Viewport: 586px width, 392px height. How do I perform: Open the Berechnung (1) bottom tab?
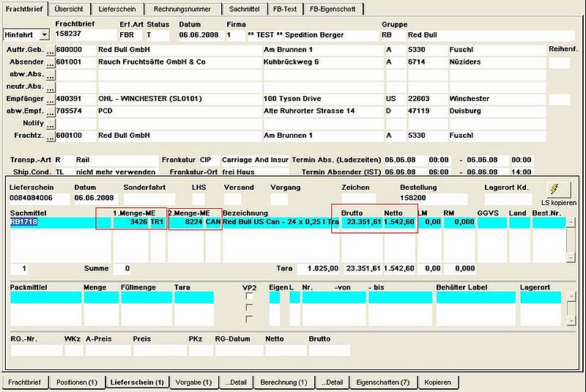[283, 382]
